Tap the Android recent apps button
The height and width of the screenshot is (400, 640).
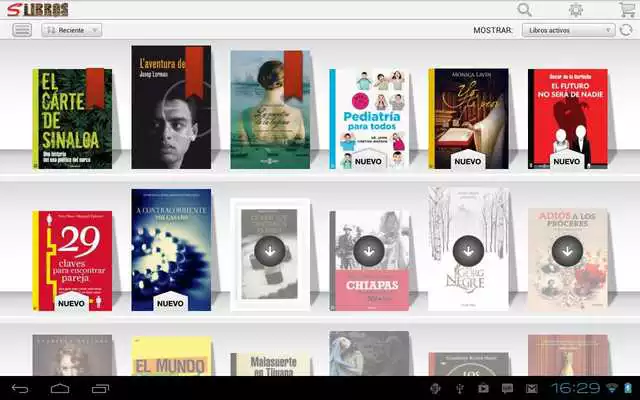[100, 388]
